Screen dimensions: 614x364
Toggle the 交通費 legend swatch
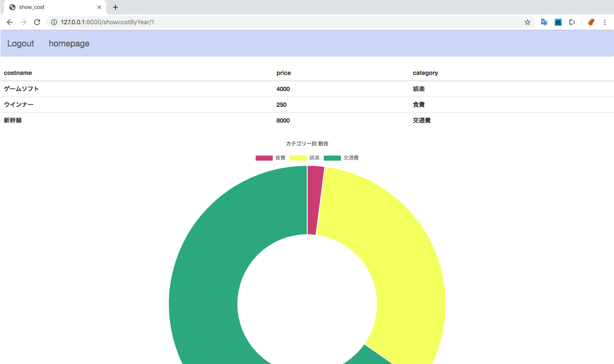(332, 158)
